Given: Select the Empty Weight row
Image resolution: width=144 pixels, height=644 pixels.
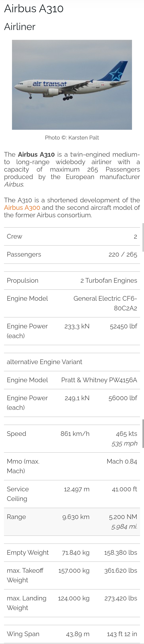Looking at the screenshot, I should [72, 552].
